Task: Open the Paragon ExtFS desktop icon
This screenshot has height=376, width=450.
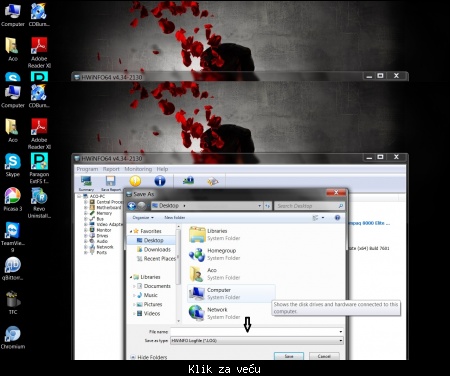Action: (39, 168)
